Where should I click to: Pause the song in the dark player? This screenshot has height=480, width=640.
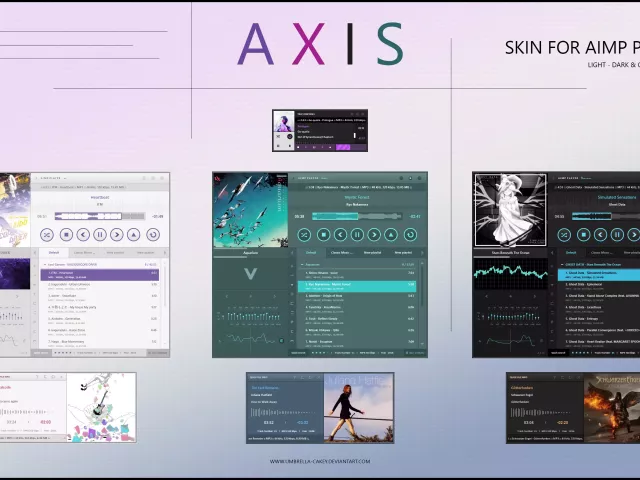point(617,235)
